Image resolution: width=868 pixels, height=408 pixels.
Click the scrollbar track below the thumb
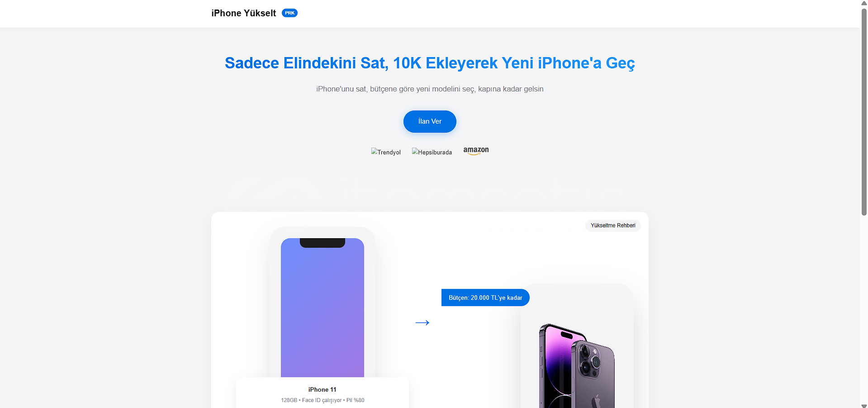tap(864, 308)
